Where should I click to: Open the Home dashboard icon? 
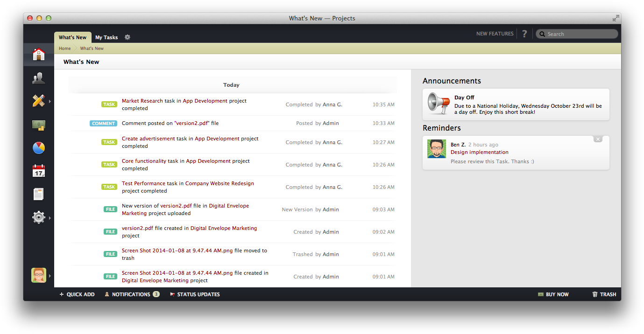coord(38,55)
